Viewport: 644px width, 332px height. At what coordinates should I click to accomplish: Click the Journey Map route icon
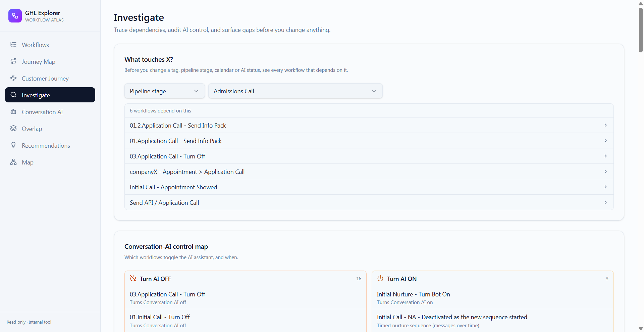[13, 61]
